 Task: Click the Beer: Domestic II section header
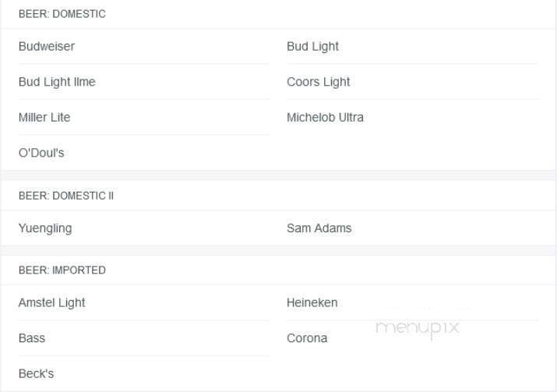[x=66, y=196]
